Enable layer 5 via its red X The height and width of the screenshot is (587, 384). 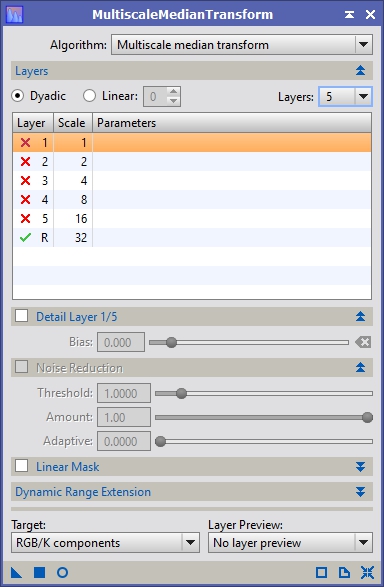(x=25, y=219)
